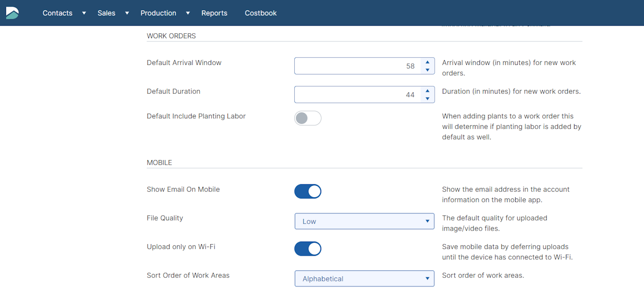
Task: Open the File Quality dropdown
Action: pos(364,221)
